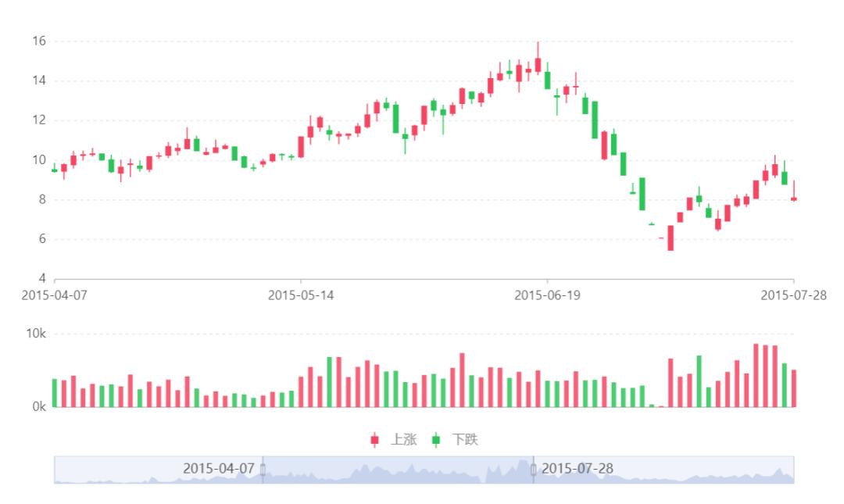Toggle the 下跌 legend series
The width and height of the screenshot is (844, 504).
[466, 440]
